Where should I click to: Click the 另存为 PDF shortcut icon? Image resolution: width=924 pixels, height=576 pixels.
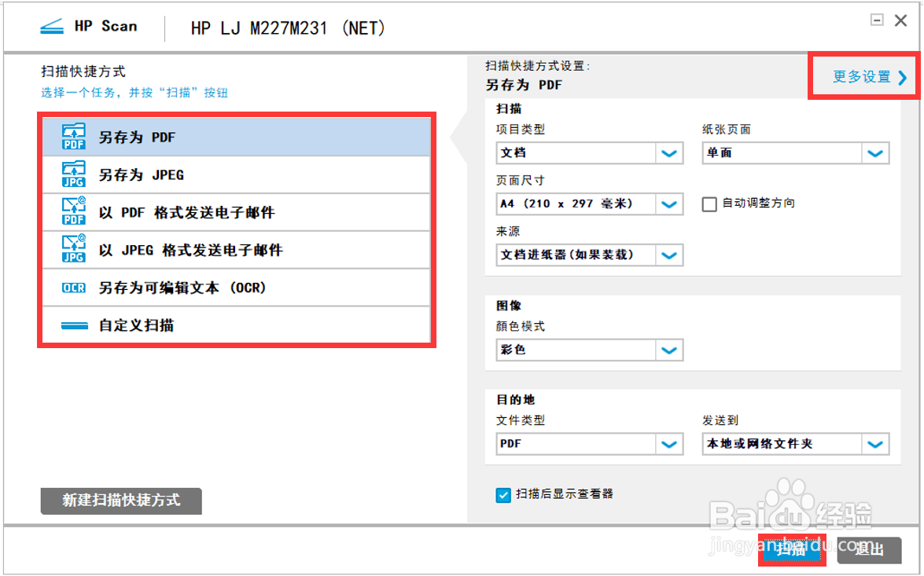click(73, 136)
